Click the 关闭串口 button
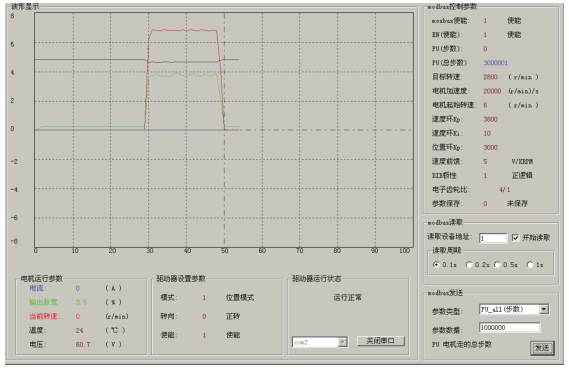Viewport: 569px width, 371px height. (380, 341)
